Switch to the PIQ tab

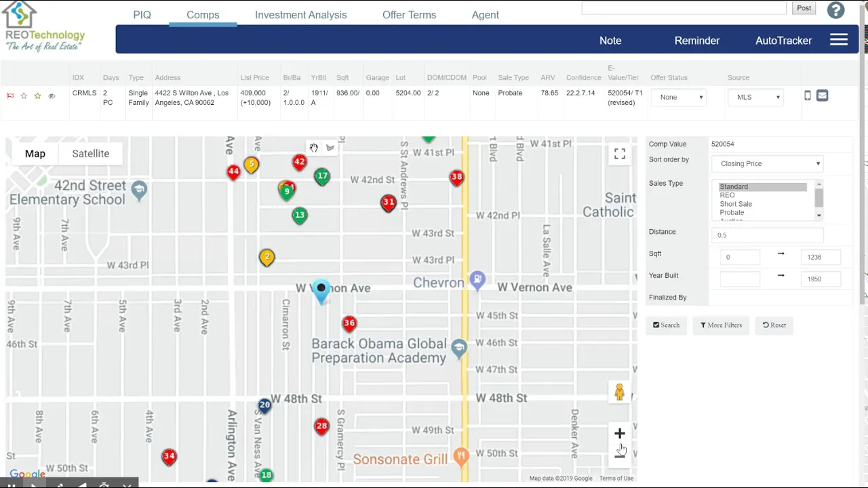[142, 15]
